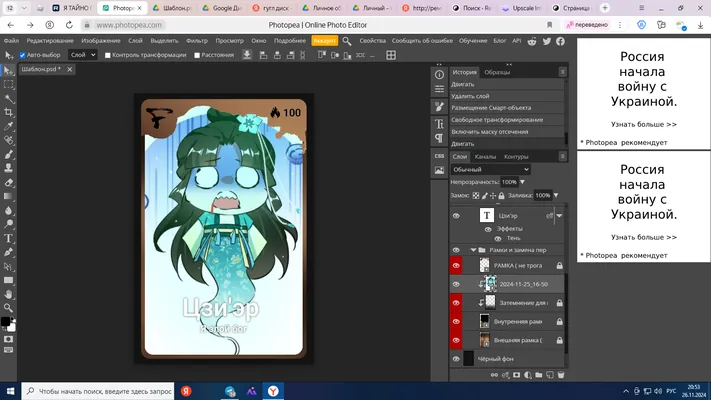Add a new adjustment layer
This screenshot has height=400, width=711.
tap(528, 375)
